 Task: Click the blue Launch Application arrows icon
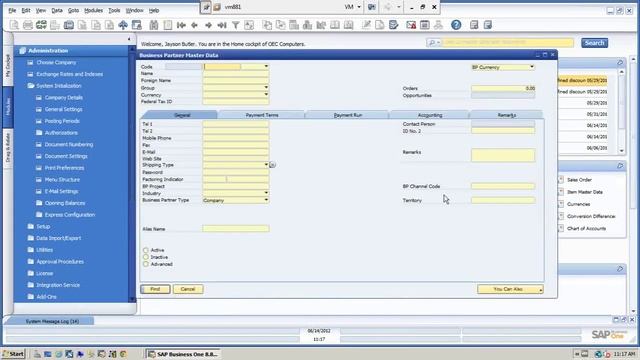(123, 25)
